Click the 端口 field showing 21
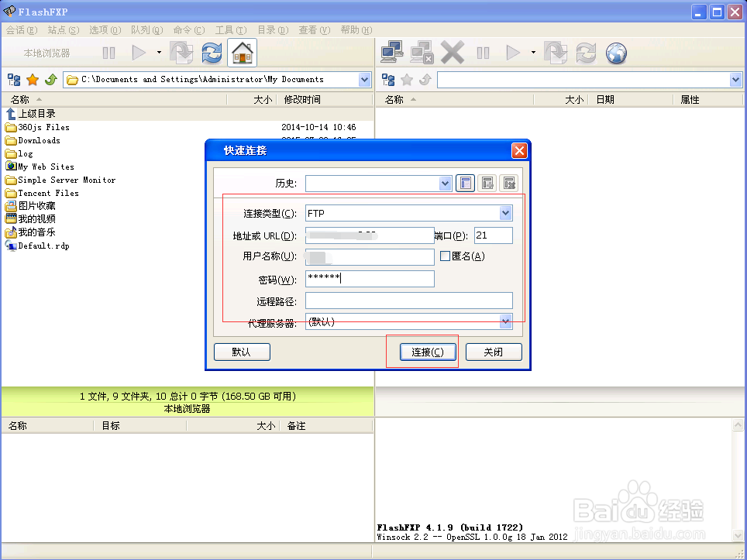 tap(494, 235)
